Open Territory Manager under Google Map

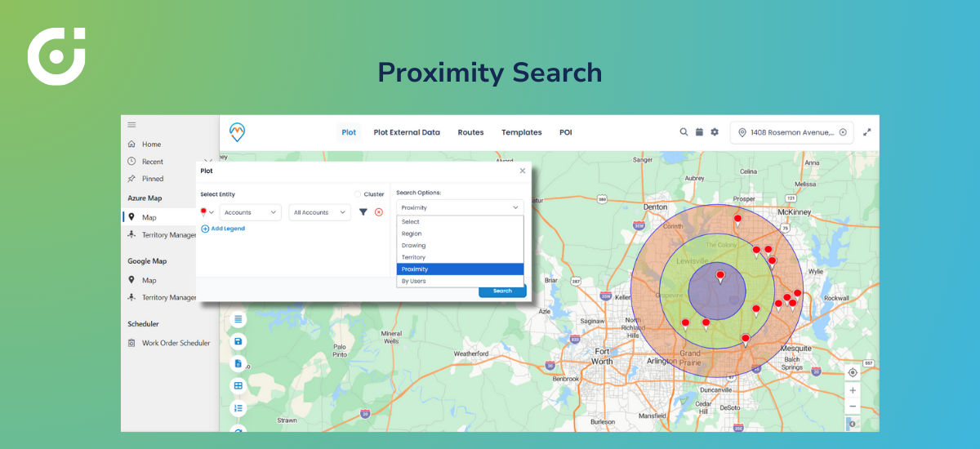pyautogui.click(x=162, y=298)
